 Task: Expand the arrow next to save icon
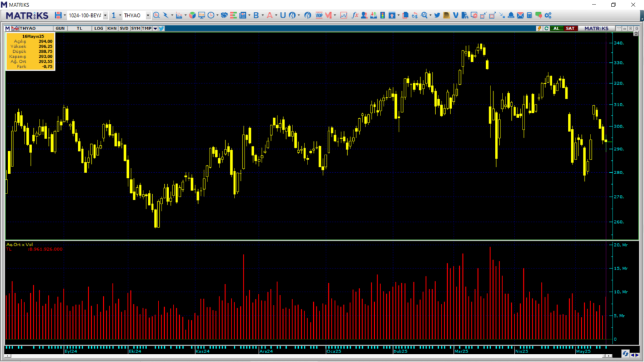click(x=65, y=15)
